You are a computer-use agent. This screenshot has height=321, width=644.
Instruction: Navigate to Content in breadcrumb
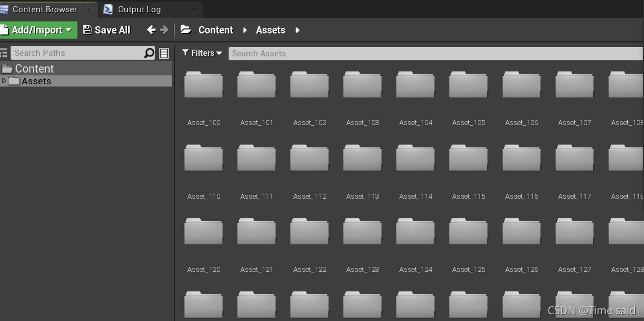click(x=216, y=30)
